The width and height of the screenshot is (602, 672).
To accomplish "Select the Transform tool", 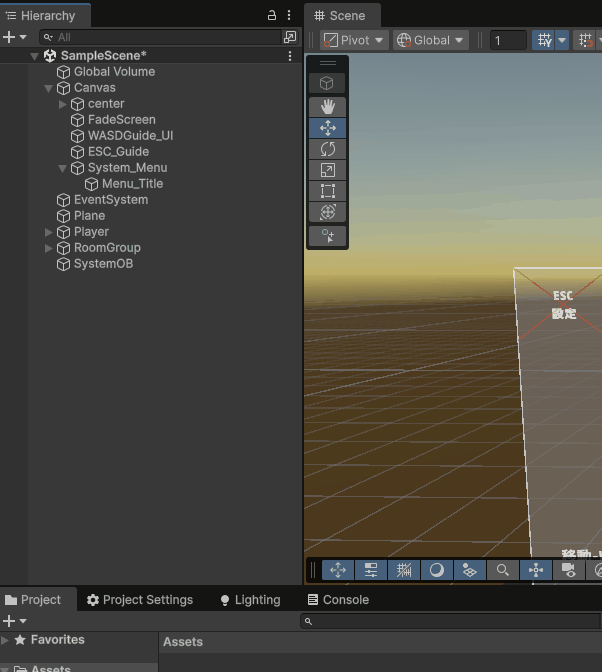I will pyautogui.click(x=327, y=212).
